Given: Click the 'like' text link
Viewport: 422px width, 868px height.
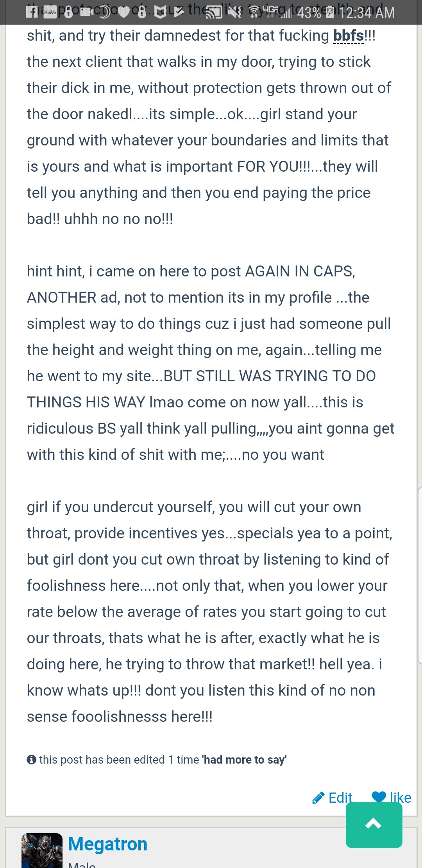Looking at the screenshot, I should (400, 798).
